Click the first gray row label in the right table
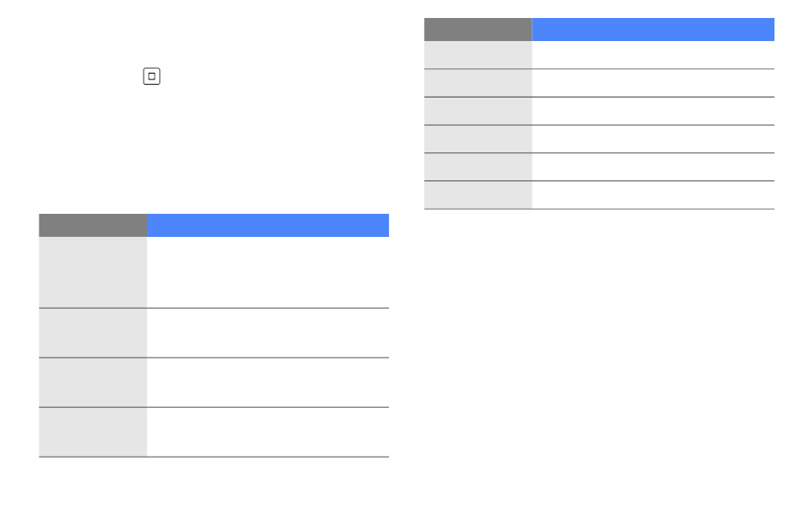 [x=478, y=55]
